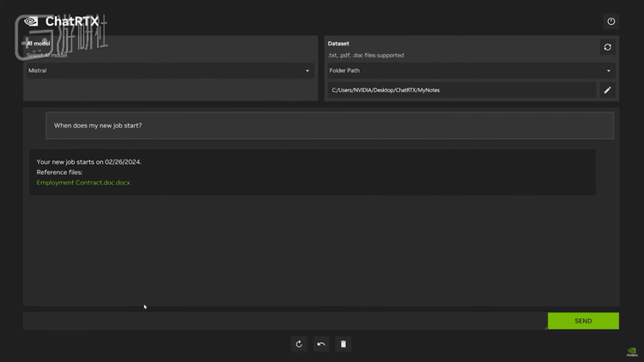
Task: Click the NVIDIA logo in the bottom corner
Action: click(x=632, y=352)
